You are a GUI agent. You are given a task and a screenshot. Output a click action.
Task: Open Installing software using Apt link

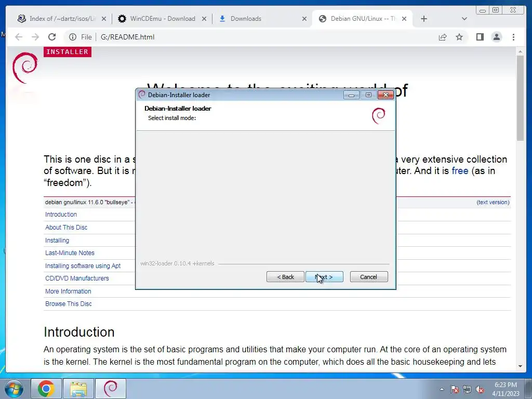coord(83,265)
